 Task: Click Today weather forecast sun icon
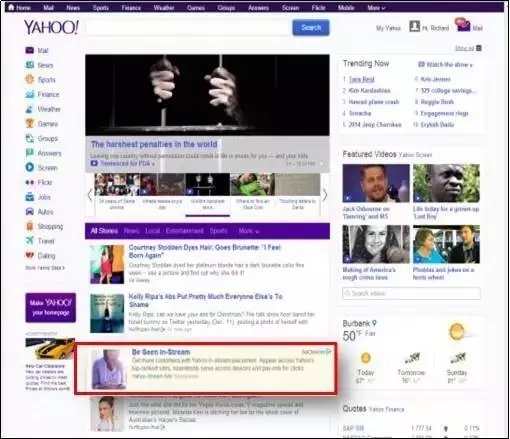click(366, 358)
